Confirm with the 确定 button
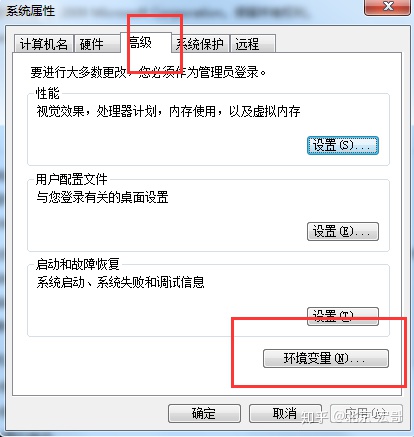This screenshot has width=414, height=437. tap(204, 414)
